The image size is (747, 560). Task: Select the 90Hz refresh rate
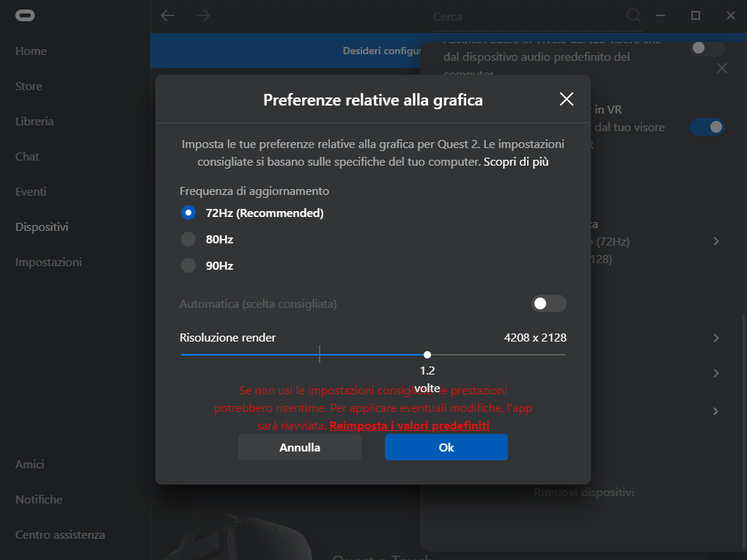[x=188, y=266]
